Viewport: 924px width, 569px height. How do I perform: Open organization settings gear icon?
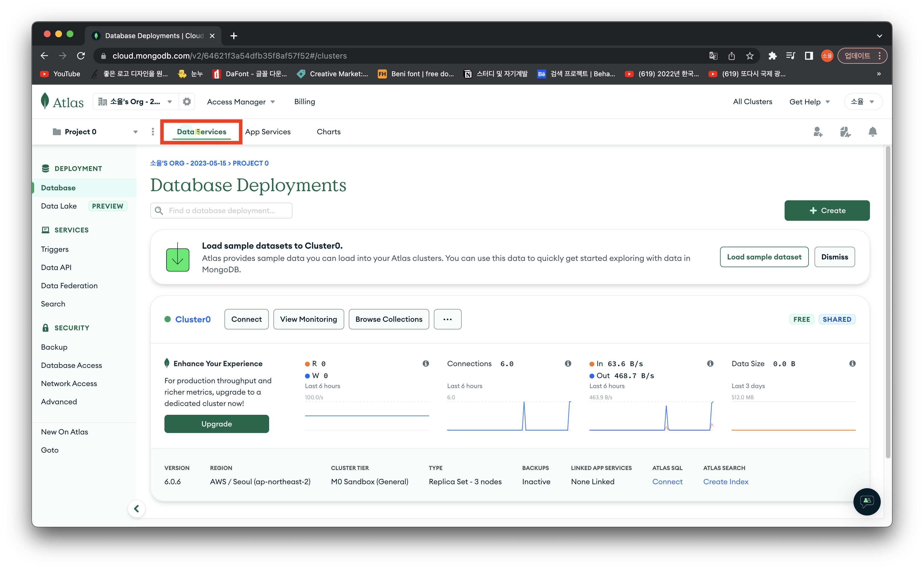(x=187, y=102)
